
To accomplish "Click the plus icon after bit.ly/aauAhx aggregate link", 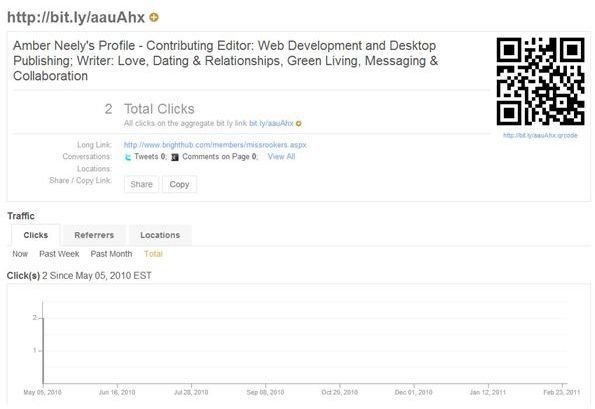I will click(299, 124).
